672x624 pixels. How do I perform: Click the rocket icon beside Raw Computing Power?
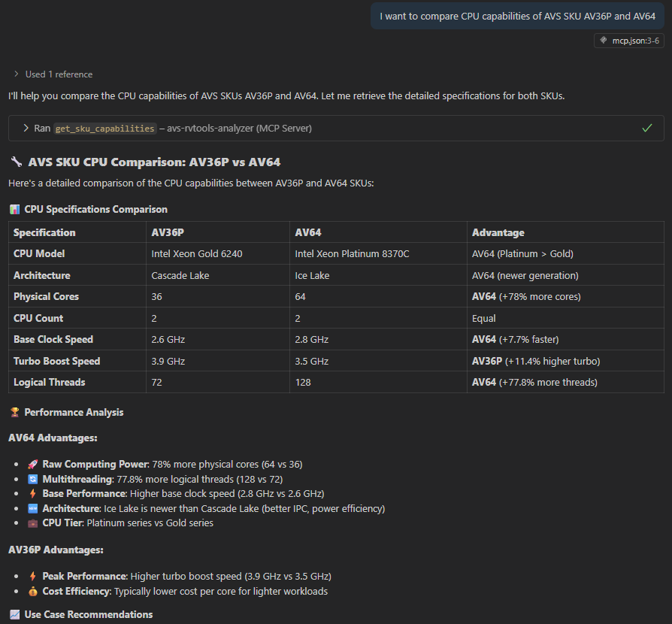(32, 464)
